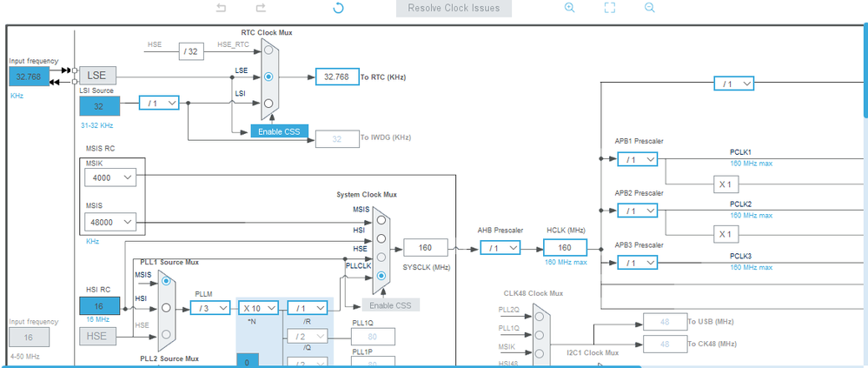Open the PLL /Q /2 divider dropdown
Image resolution: width=868 pixels, height=368 pixels.
pyautogui.click(x=308, y=337)
